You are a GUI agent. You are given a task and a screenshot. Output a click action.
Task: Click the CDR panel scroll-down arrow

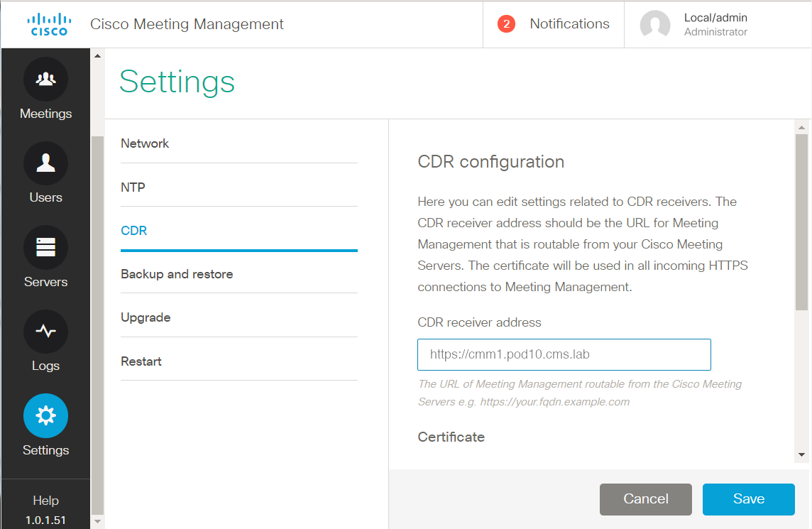pos(801,455)
